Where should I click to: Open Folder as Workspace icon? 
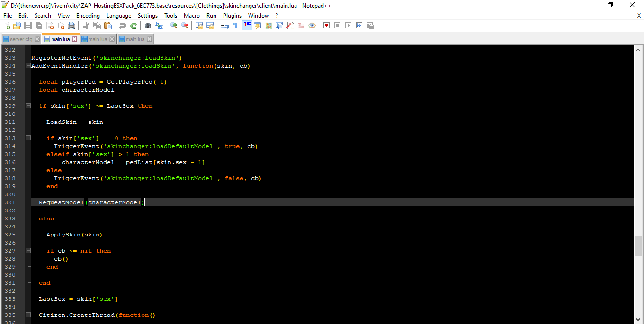point(301,26)
